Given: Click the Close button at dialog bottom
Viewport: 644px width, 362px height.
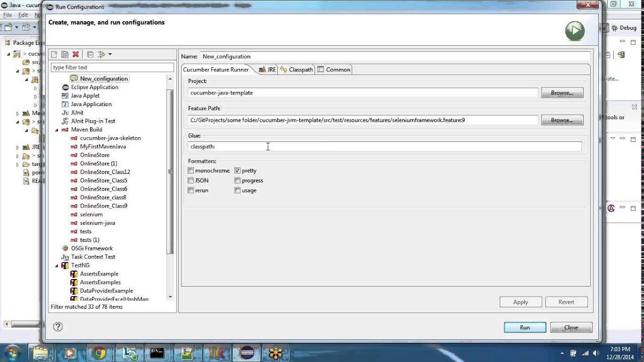Looking at the screenshot, I should [x=571, y=327].
